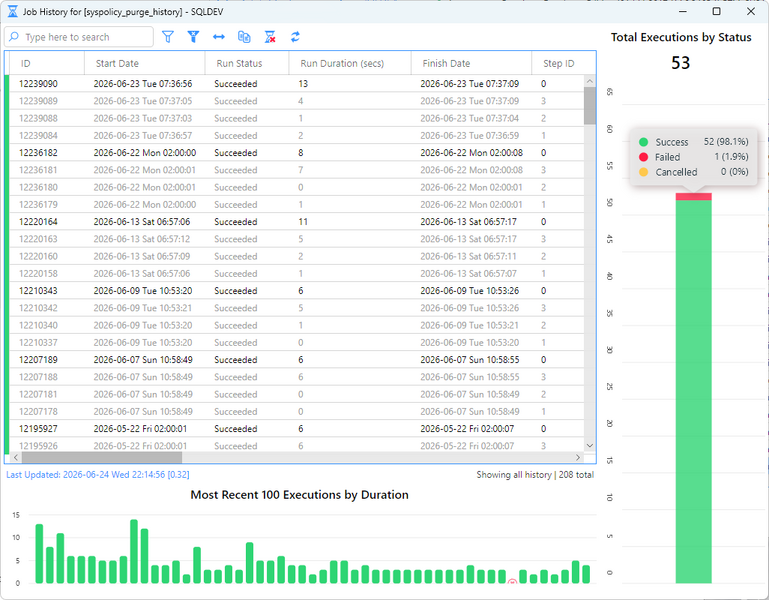Click start date 2026-06-22 Mon 02:00:01 of 12236181
This screenshot has height=600, width=769.
(145, 170)
